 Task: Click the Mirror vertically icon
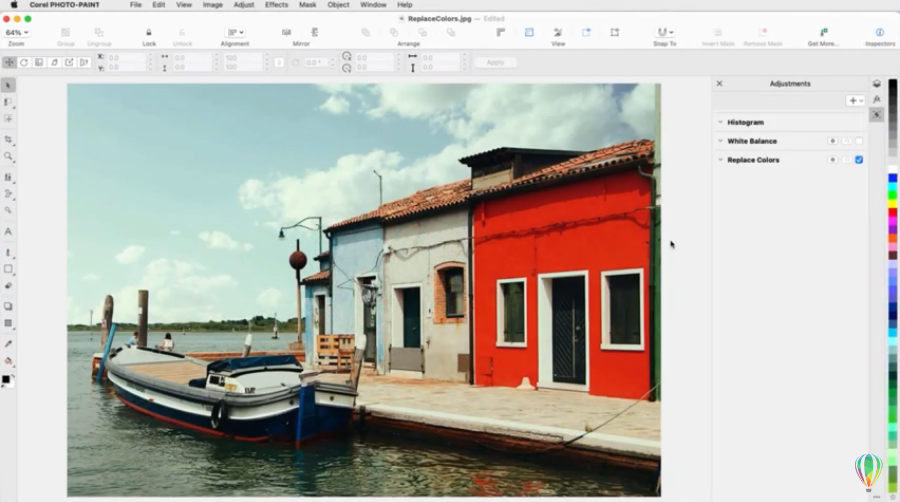[x=315, y=33]
